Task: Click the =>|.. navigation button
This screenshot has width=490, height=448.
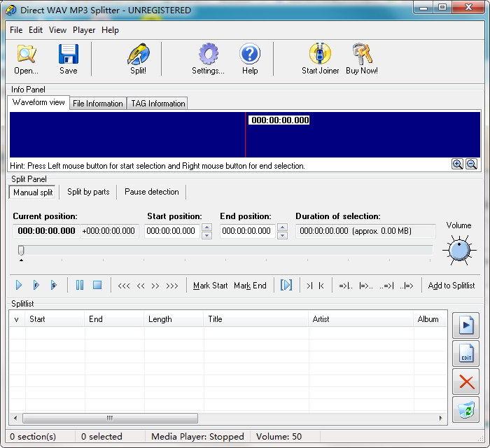Action: click(x=346, y=286)
